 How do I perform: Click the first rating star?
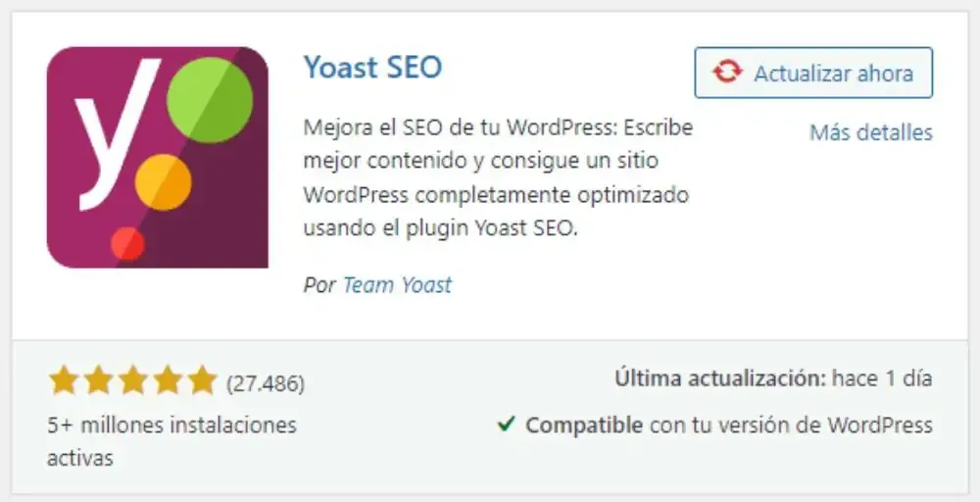click(63, 380)
